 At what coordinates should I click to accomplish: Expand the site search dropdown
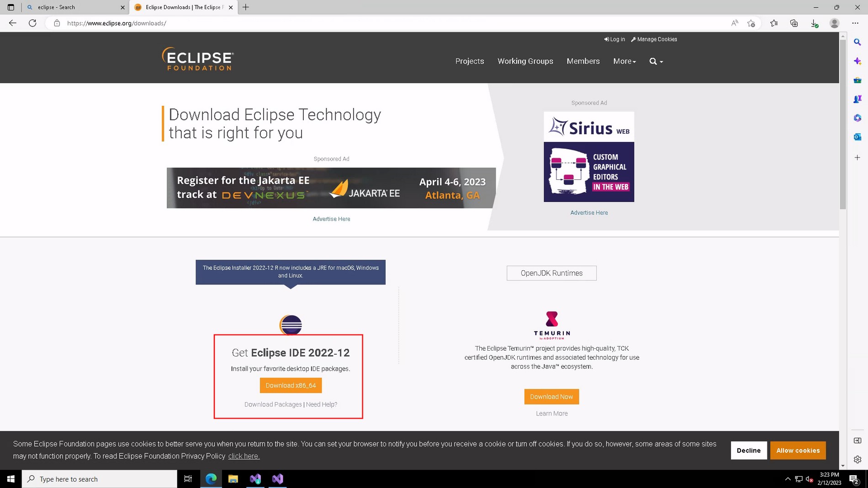pos(656,61)
